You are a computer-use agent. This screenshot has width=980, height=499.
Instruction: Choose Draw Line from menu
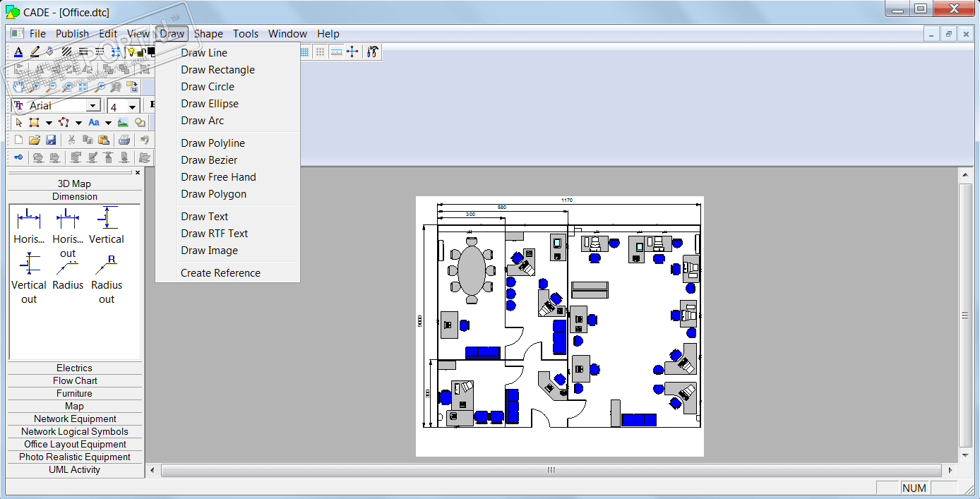click(x=228, y=52)
